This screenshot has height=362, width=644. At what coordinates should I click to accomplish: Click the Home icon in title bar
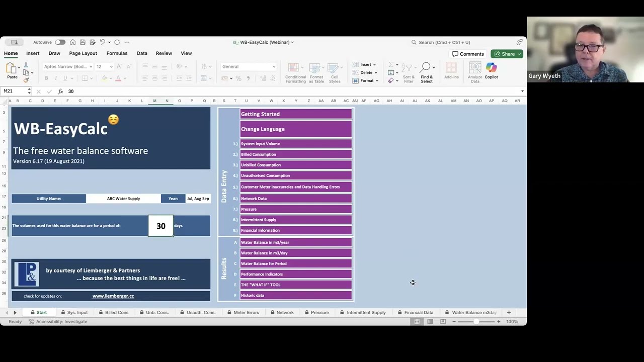pos(73,42)
